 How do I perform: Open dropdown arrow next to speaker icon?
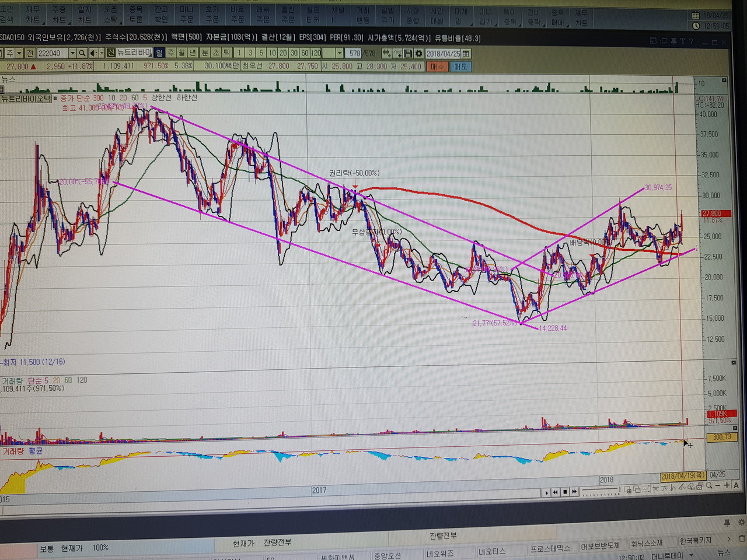point(102,53)
